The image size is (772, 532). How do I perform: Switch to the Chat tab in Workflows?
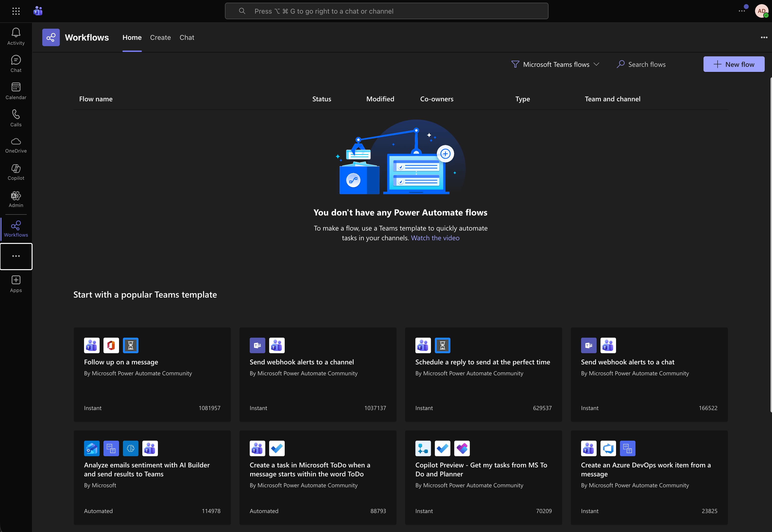point(187,37)
